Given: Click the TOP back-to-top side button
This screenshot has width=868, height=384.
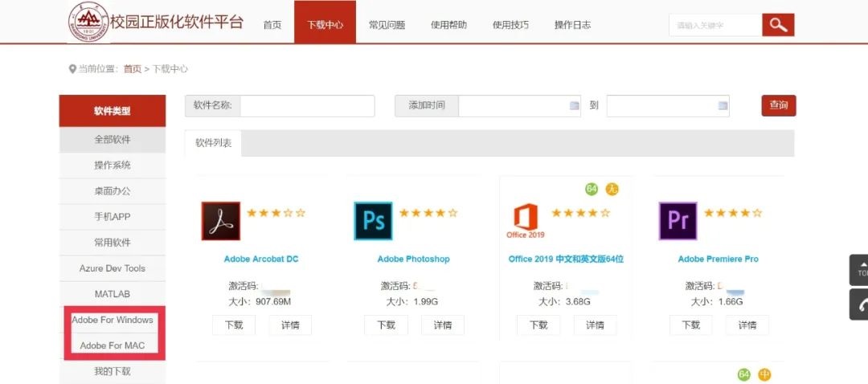Looking at the screenshot, I should (x=860, y=269).
